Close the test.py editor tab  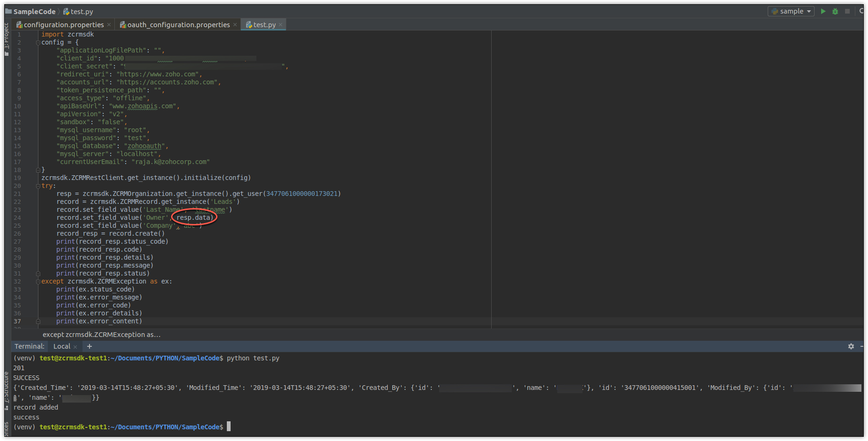tap(280, 25)
